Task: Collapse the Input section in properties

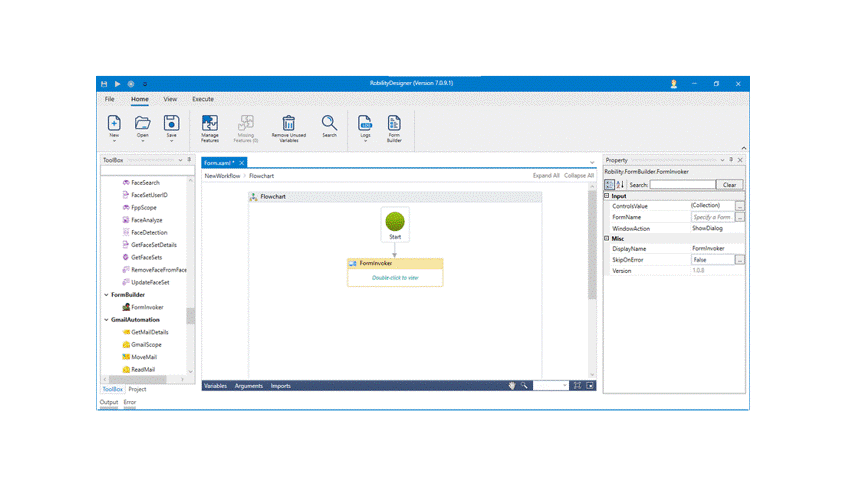Action: pos(607,196)
